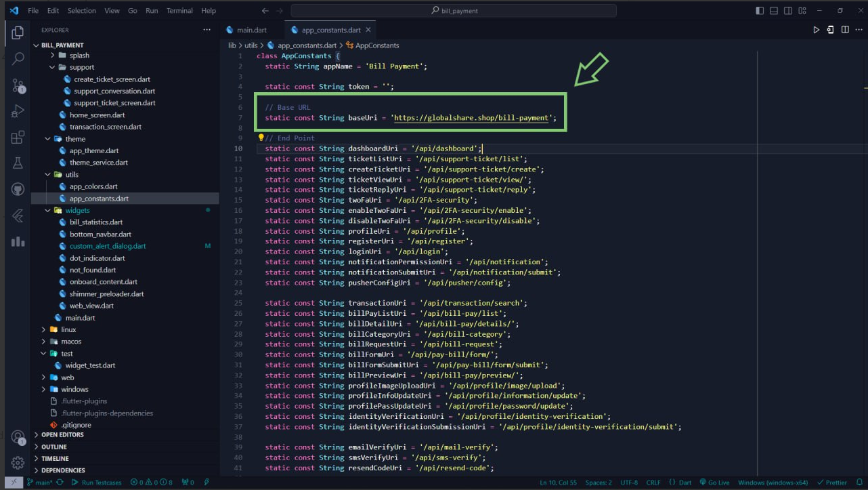Open the bar chart icon in activity bar
This screenshot has width=868, height=490.
coord(18,242)
